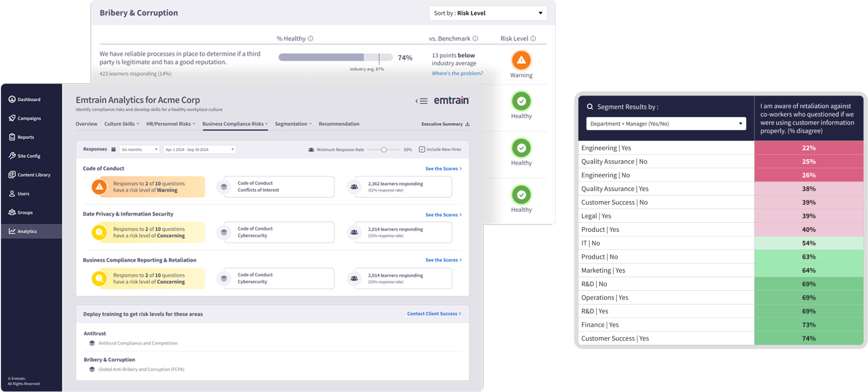
Task: Click the stack icon in Conflicts of Interest card
Action: pos(224,187)
